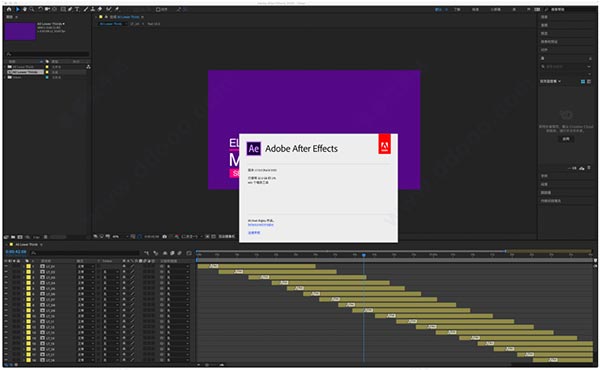Select the second workspace tab in the top bar

pos(457,9)
